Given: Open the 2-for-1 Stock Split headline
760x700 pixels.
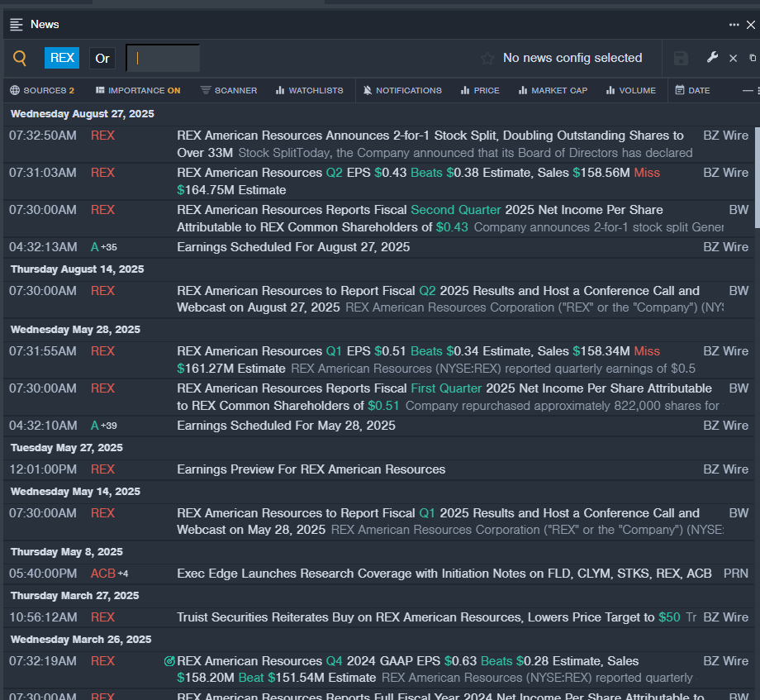Looking at the screenshot, I should [x=430, y=136].
